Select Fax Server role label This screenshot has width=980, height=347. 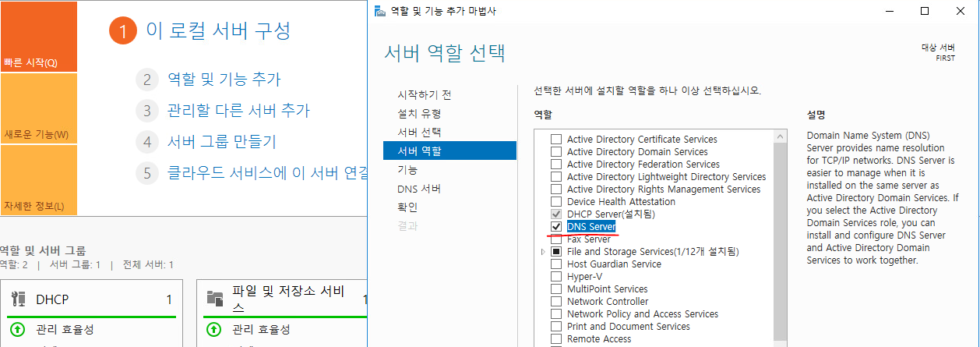(589, 239)
